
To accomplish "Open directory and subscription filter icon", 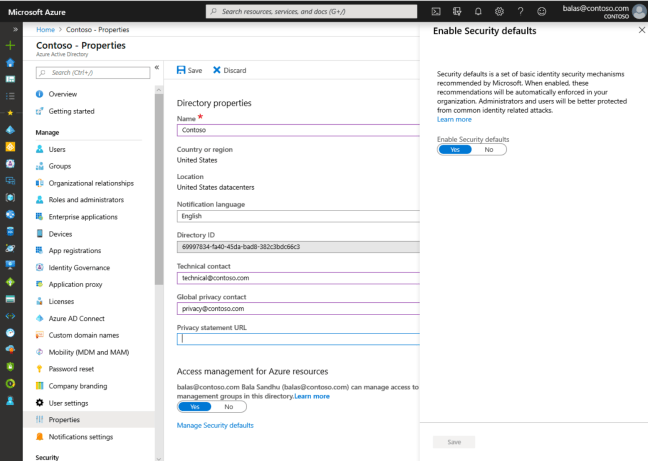I will 457,11.
